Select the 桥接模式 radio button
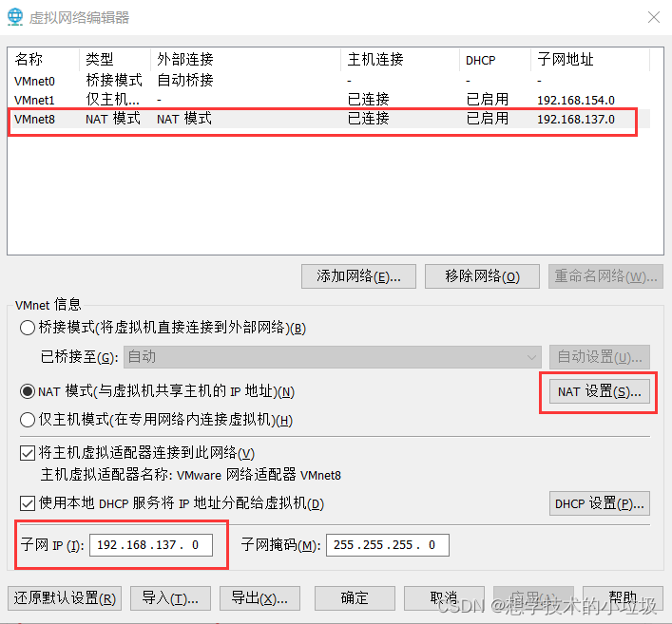This screenshot has height=624, width=672. point(28,328)
